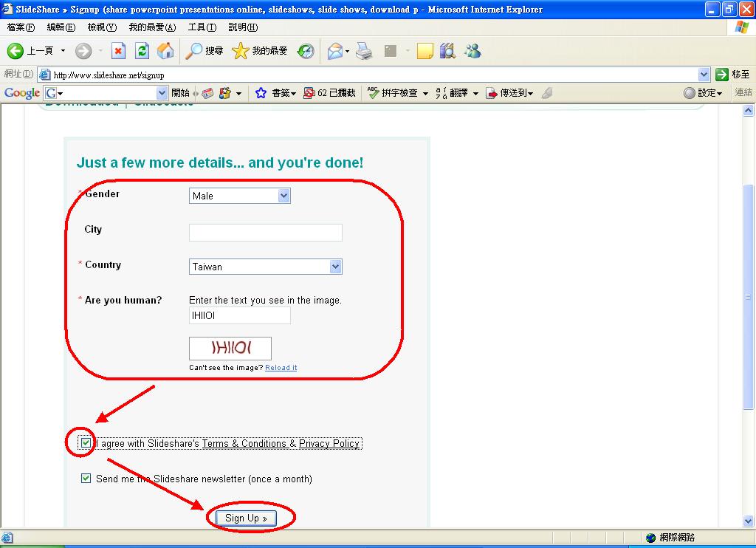Expand the spell check (拼字檢查) dropdown arrow
This screenshot has width=756, height=548.
tap(425, 94)
